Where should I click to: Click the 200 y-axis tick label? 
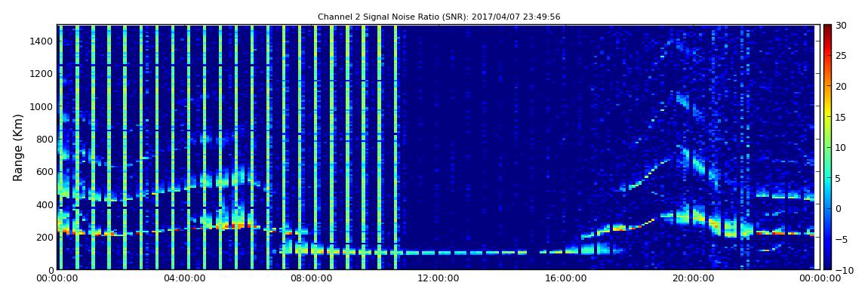[45, 238]
